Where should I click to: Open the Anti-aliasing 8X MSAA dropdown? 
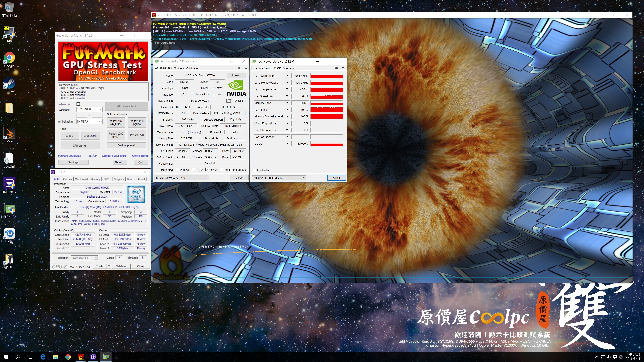89,121
